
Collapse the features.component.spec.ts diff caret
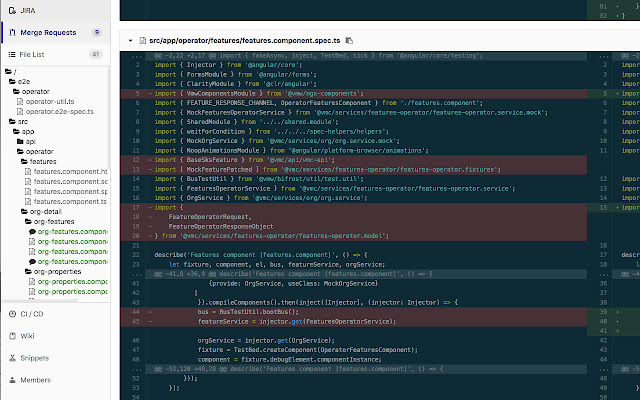130,40
